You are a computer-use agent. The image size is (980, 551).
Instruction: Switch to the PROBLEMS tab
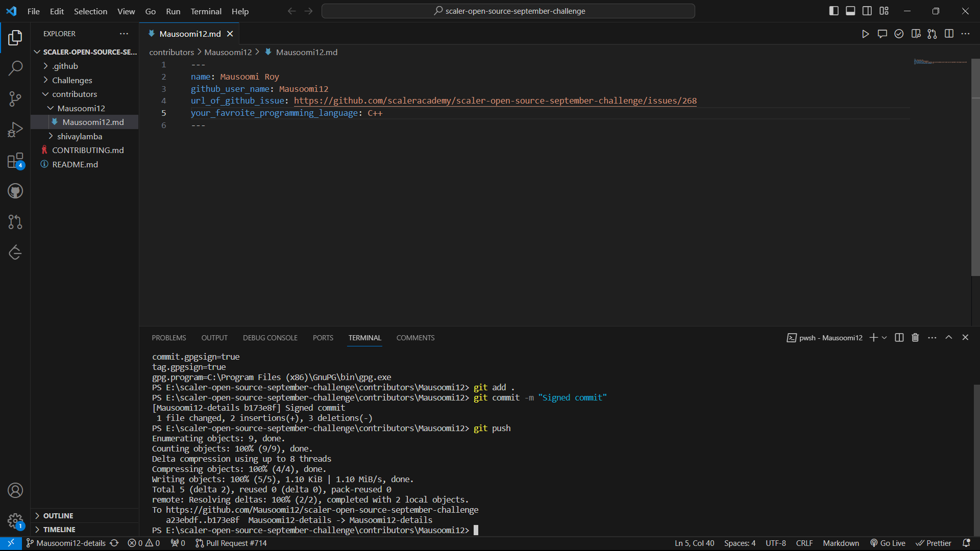tap(168, 337)
